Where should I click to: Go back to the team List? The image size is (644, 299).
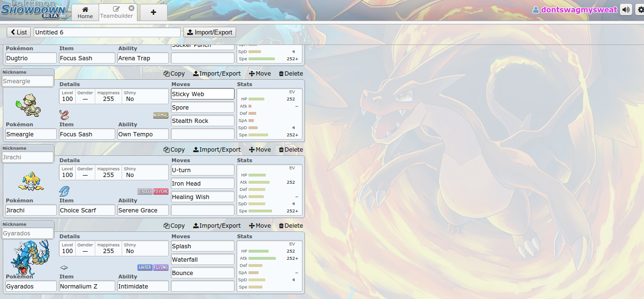pos(19,32)
